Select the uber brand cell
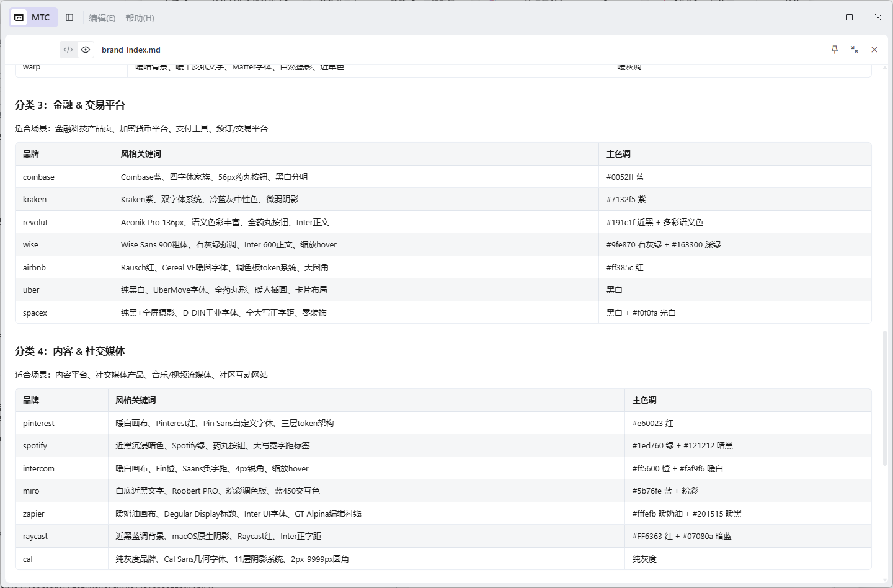This screenshot has height=588, width=893. [x=64, y=290]
